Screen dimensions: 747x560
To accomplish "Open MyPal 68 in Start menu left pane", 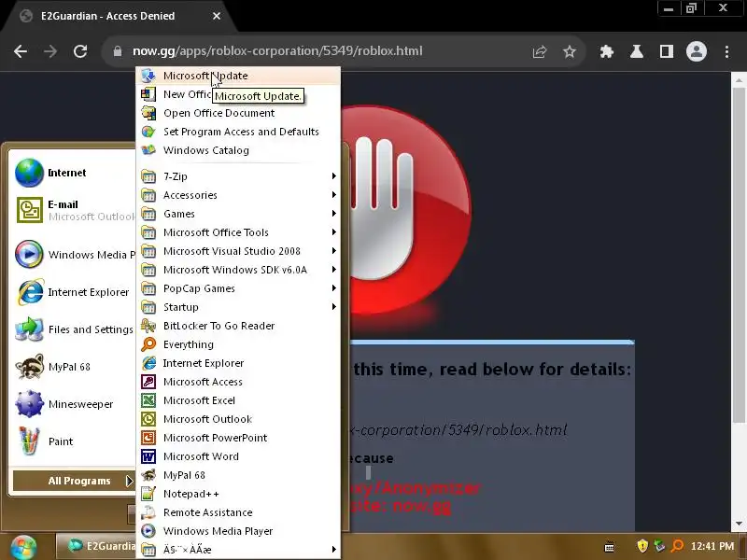I will click(74, 367).
